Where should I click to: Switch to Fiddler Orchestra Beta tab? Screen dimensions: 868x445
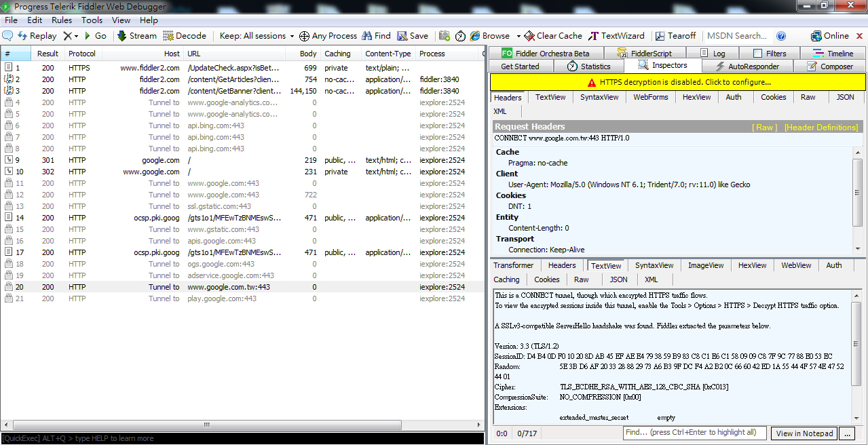coord(546,54)
